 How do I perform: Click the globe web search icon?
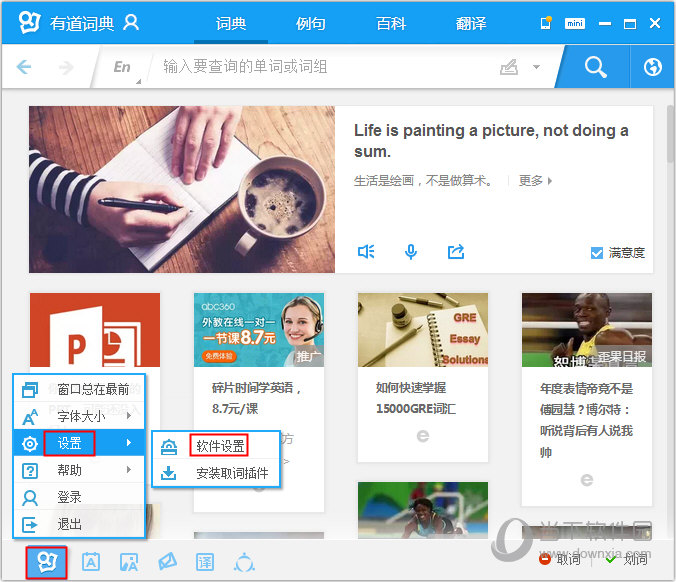pyautogui.click(x=653, y=67)
